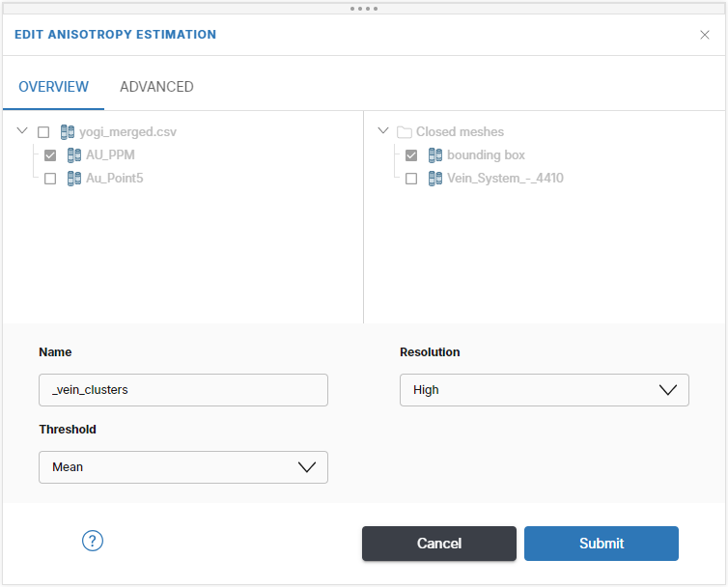Click the yogi_merged.csv dataset icon
The height and width of the screenshot is (587, 728).
(68, 132)
